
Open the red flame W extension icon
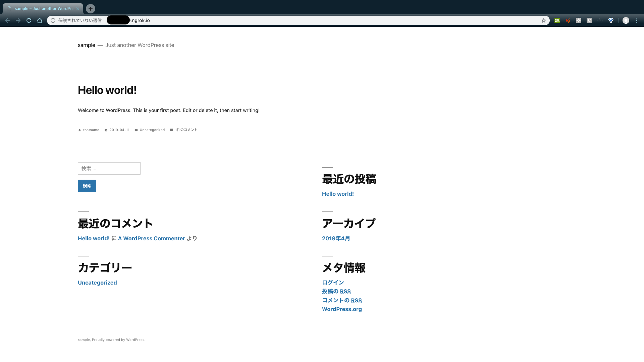[568, 20]
